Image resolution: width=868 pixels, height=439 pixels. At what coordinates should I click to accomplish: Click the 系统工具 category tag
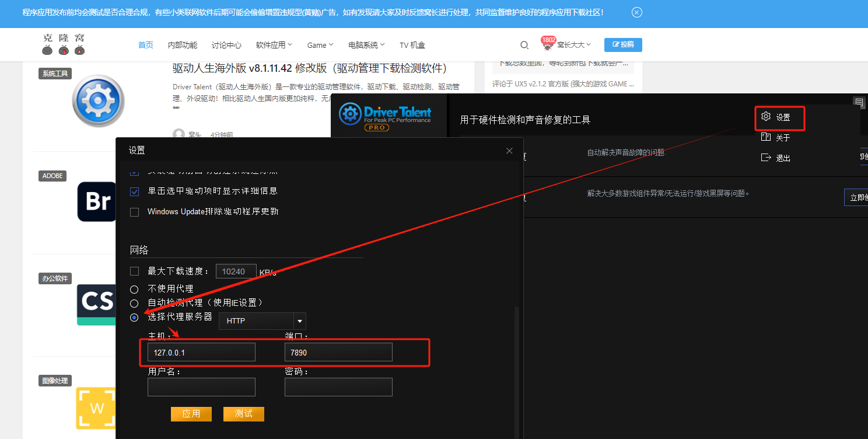point(55,74)
